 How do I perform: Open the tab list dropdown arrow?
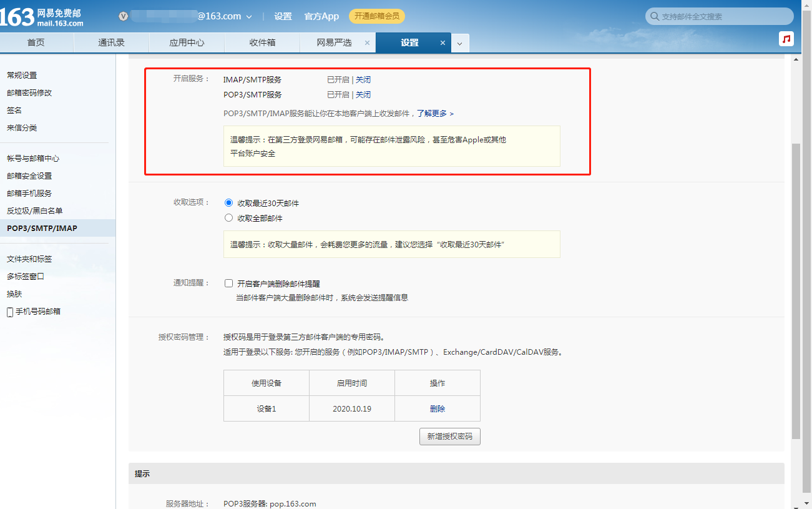[460, 43]
